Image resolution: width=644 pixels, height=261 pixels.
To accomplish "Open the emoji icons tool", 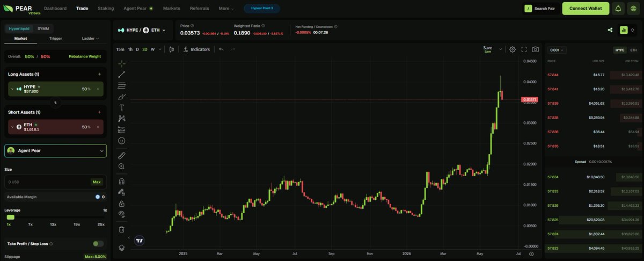I will (x=122, y=141).
